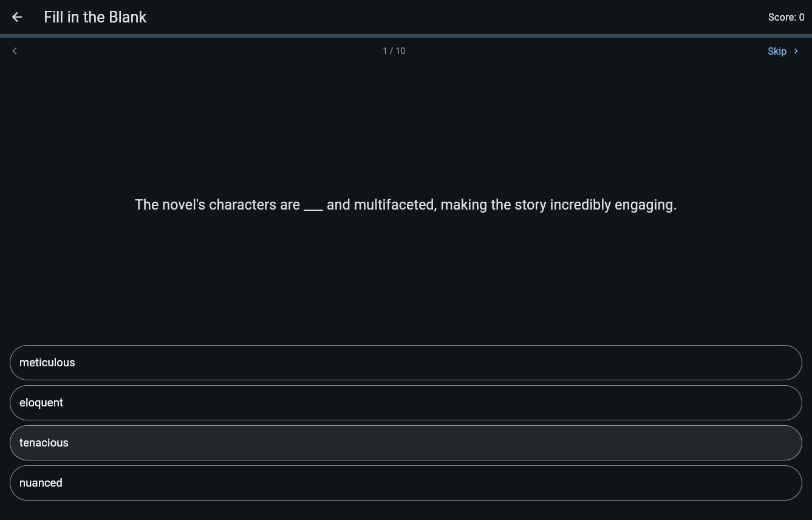Screen dimensions: 812x520
Task: Click the number '0' after Score
Action: [x=802, y=17]
